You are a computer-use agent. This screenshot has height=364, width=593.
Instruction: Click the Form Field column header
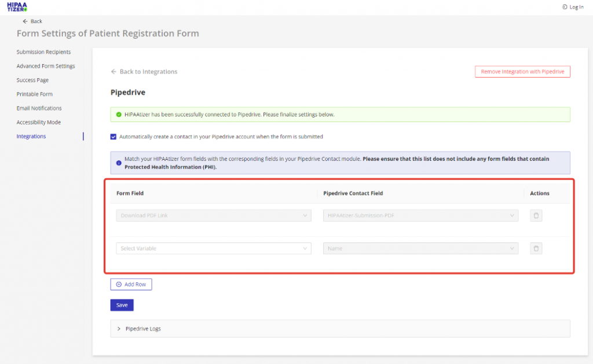[x=130, y=193]
